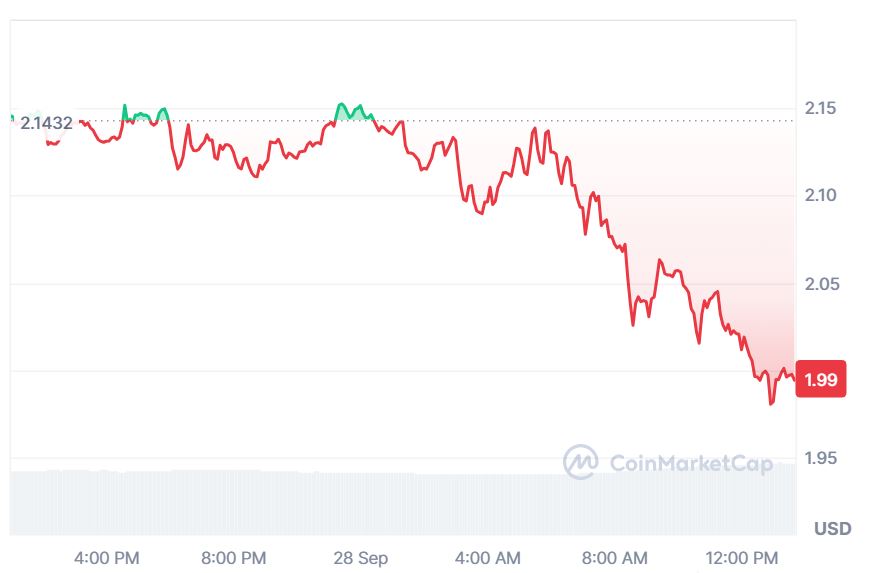The height and width of the screenshot is (573, 869).
Task: Click the 2.10 price axis label
Action: tap(820, 195)
